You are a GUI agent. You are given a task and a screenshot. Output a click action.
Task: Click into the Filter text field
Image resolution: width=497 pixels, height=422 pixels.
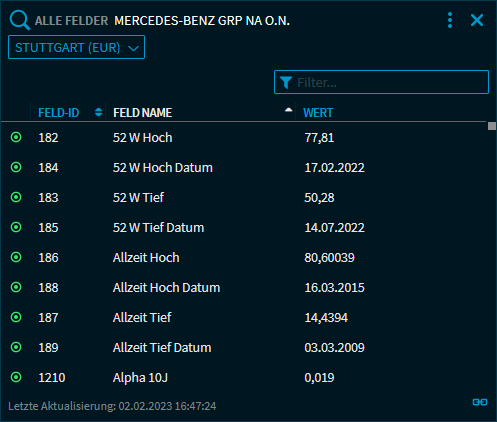[x=381, y=82]
